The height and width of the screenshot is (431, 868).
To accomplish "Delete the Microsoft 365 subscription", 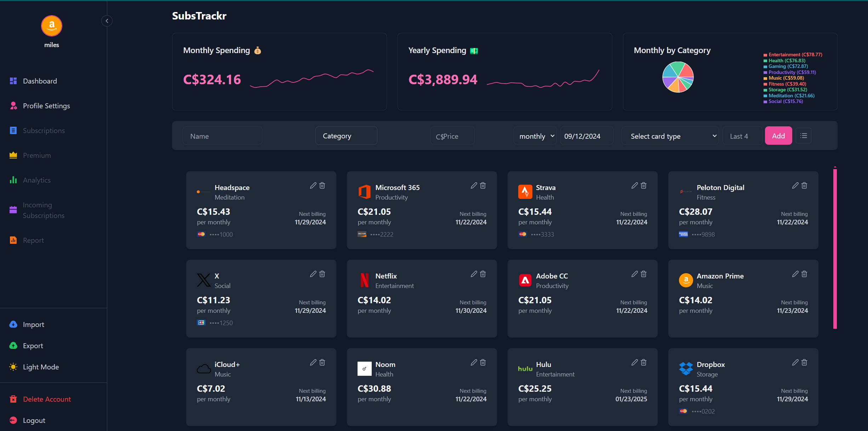I will (483, 185).
